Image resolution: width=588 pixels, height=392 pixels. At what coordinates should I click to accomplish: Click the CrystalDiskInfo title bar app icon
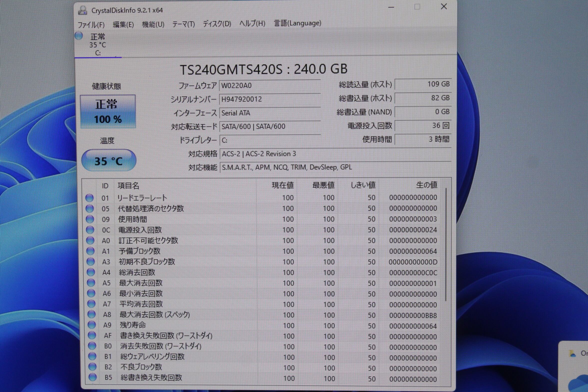pyautogui.click(x=82, y=10)
